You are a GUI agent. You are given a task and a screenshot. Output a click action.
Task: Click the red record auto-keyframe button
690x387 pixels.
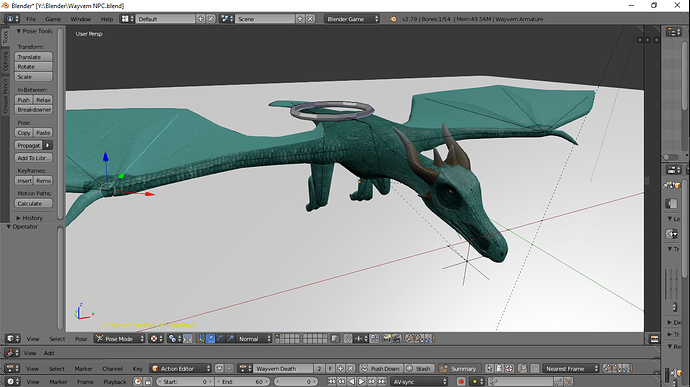coord(461,381)
